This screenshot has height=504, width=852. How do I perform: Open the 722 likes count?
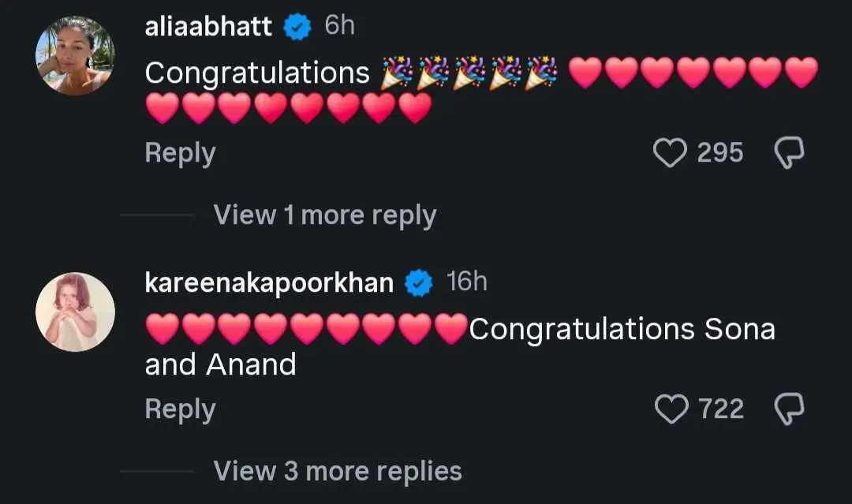tap(721, 409)
